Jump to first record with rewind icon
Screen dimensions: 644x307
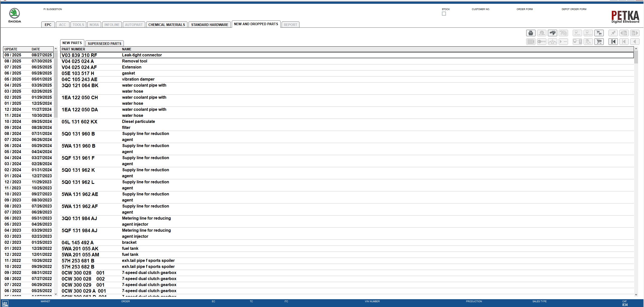(x=613, y=42)
